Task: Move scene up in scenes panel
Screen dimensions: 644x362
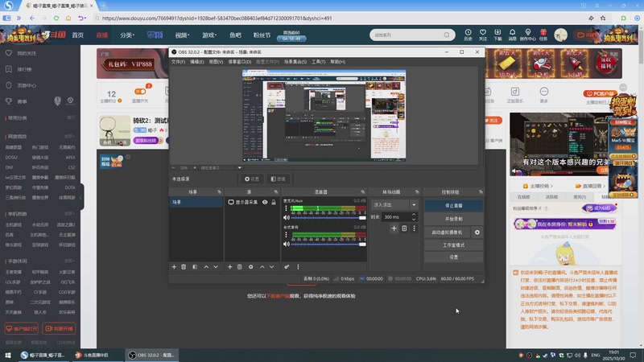Action: click(x=206, y=267)
